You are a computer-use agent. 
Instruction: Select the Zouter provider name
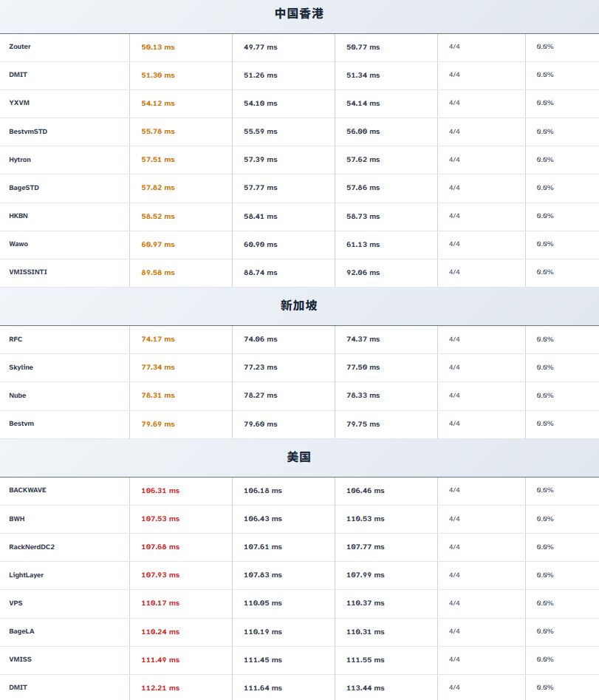tap(20, 47)
